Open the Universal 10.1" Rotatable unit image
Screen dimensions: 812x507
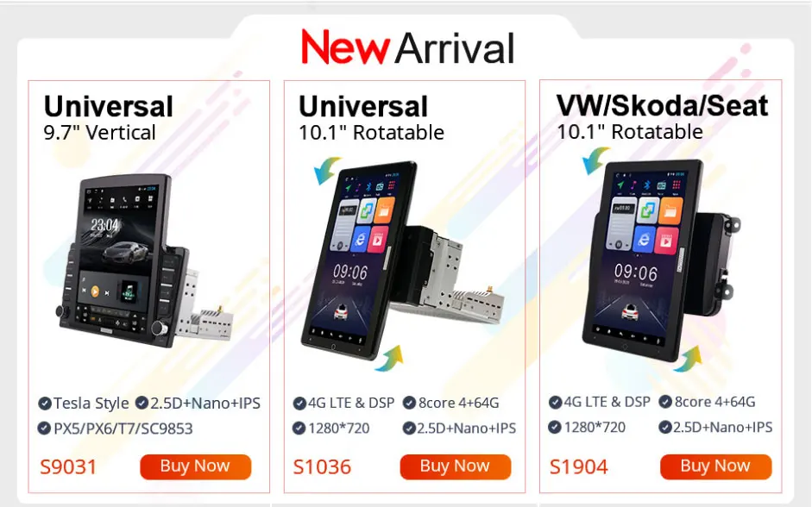[401, 261]
